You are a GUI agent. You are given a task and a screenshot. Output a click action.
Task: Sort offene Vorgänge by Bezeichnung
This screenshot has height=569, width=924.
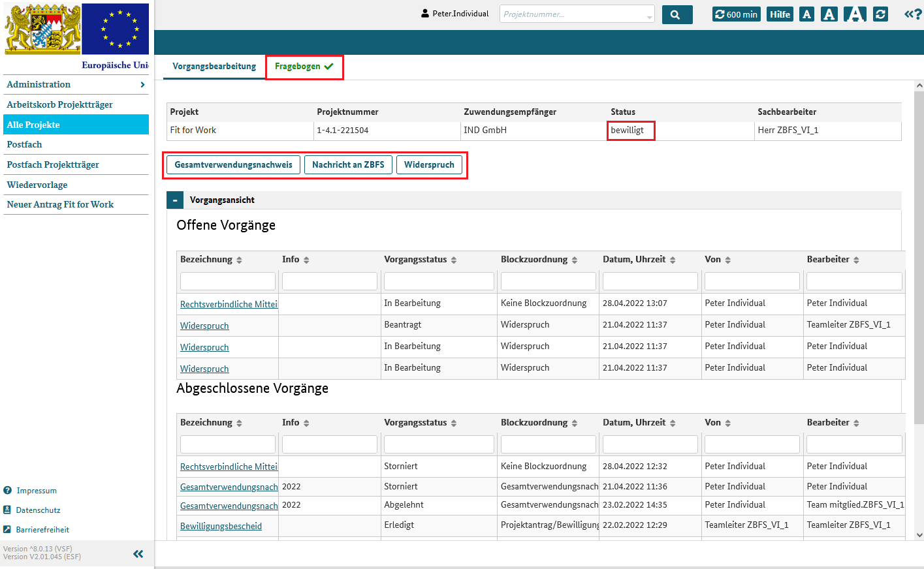point(240,260)
